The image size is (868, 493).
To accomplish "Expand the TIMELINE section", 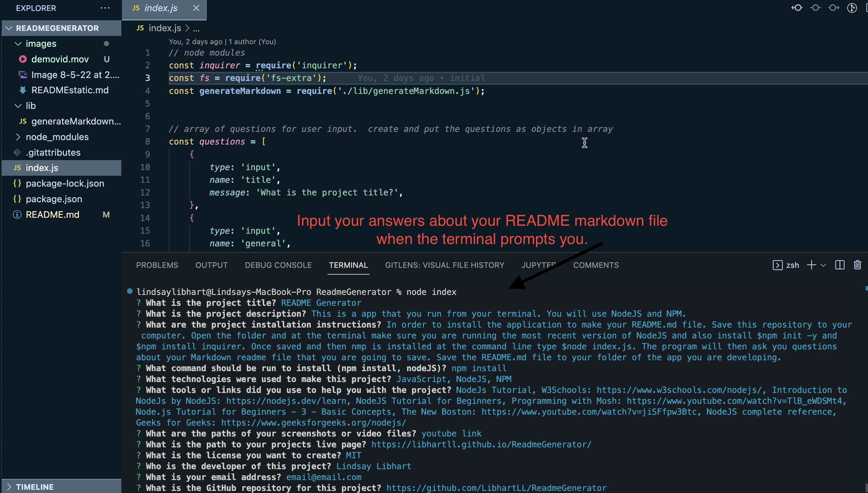I will pyautogui.click(x=9, y=487).
